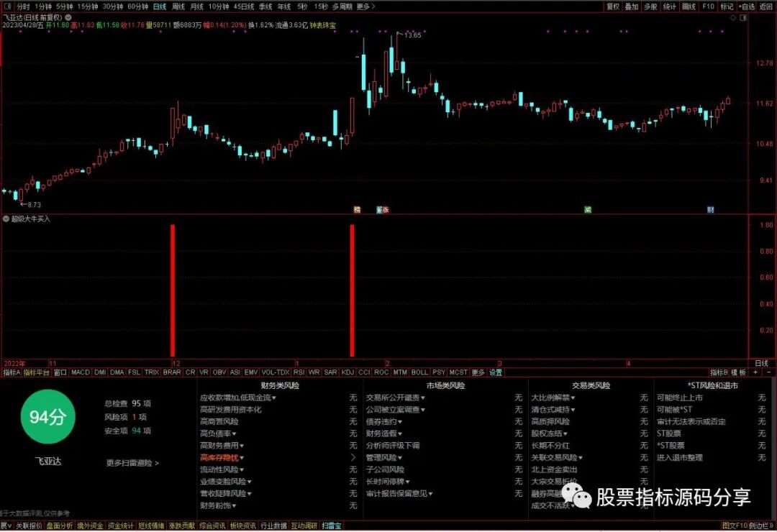
Task: Open the 板块资讯 bottom tab
Action: [x=243, y=526]
